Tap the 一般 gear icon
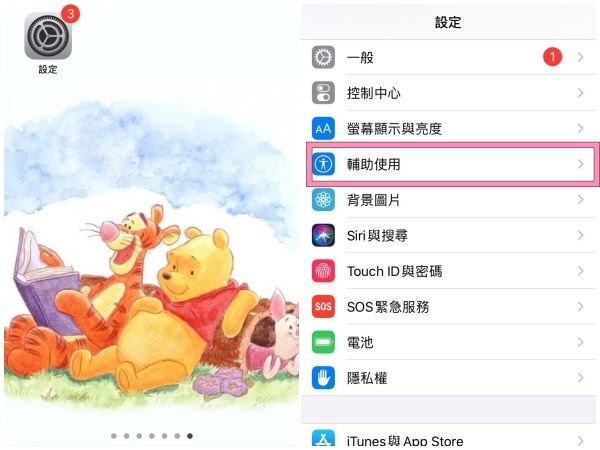This screenshot has width=600, height=450. pyautogui.click(x=323, y=57)
